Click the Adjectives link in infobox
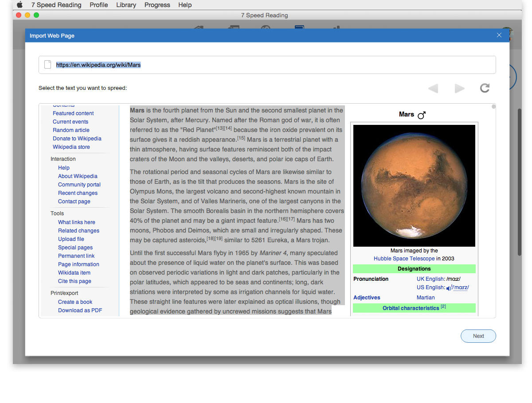The height and width of the screenshot is (403, 532). (x=367, y=298)
